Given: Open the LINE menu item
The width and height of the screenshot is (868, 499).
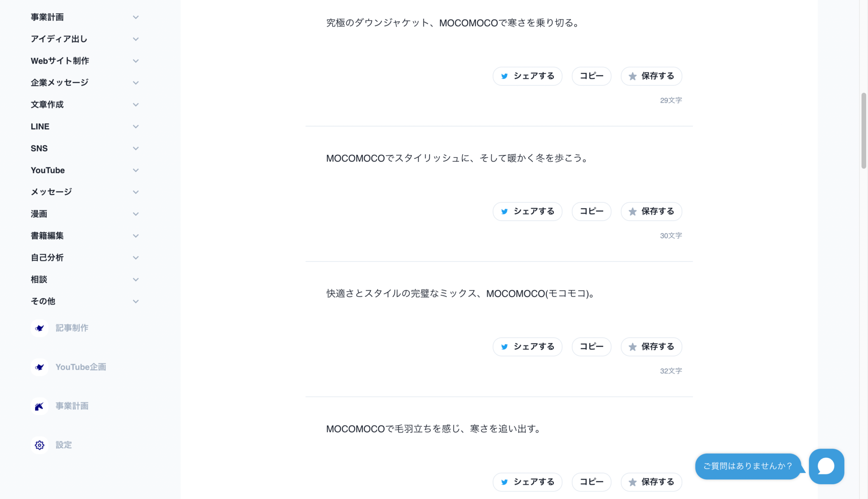Looking at the screenshot, I should [40, 127].
